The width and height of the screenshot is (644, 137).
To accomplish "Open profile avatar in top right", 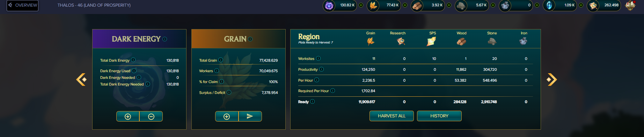I will [x=630, y=5].
